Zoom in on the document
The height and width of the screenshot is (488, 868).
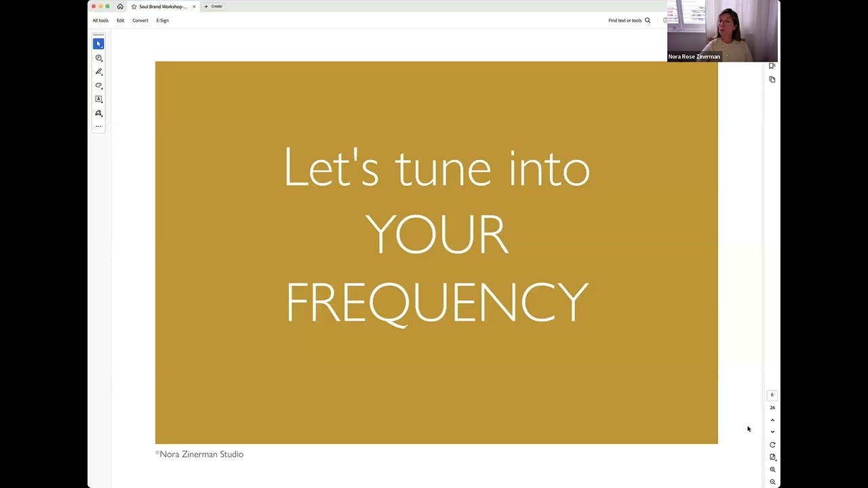pos(772,470)
